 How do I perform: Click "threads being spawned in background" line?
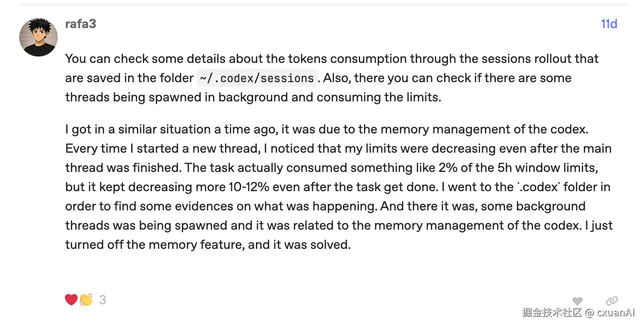253,97
